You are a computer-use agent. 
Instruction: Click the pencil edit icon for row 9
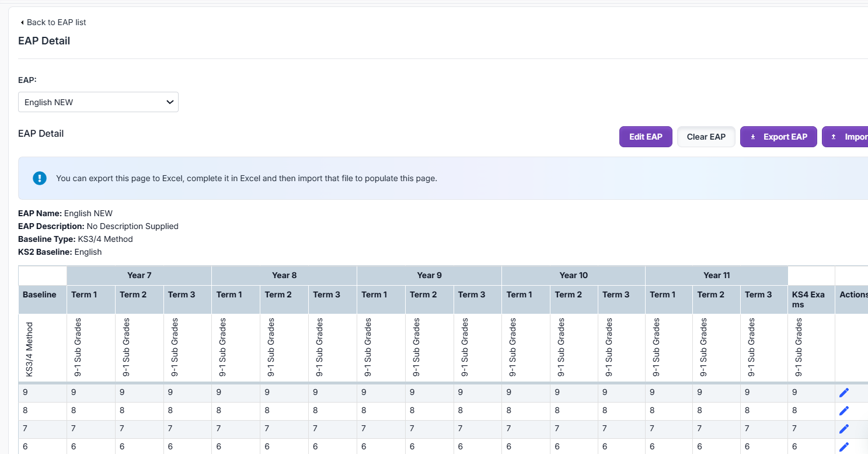(x=843, y=393)
